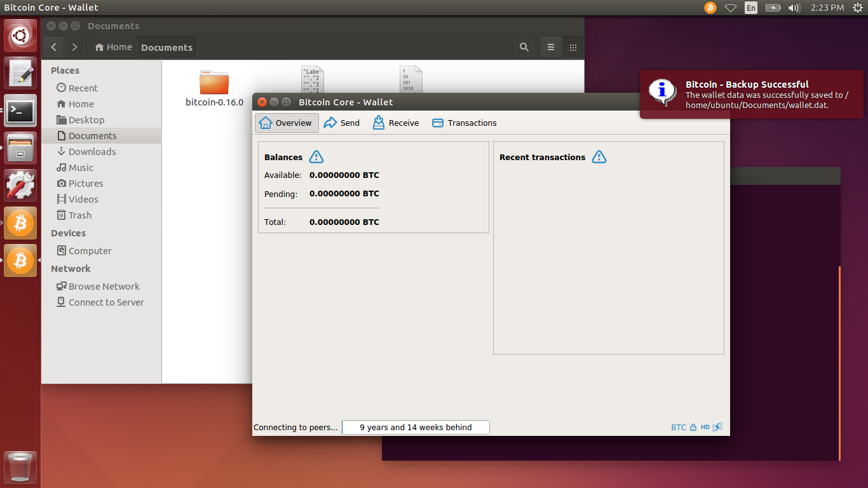Image resolution: width=868 pixels, height=488 pixels.
Task: Switch Files to grid view
Action: [573, 47]
